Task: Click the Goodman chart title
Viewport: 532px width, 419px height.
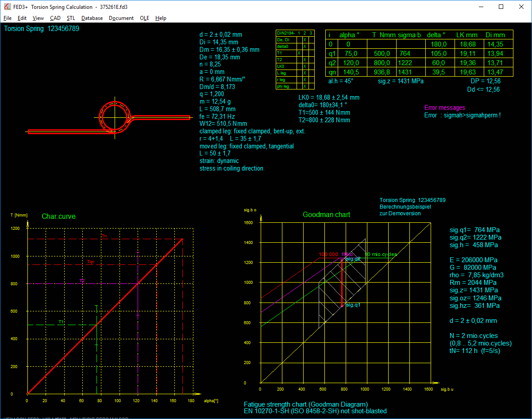Action: pos(326,215)
